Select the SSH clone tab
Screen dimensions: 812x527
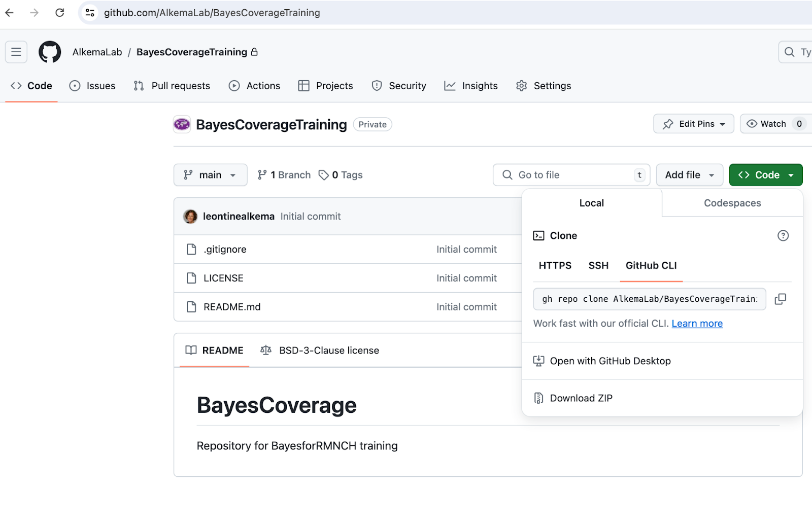tap(598, 265)
